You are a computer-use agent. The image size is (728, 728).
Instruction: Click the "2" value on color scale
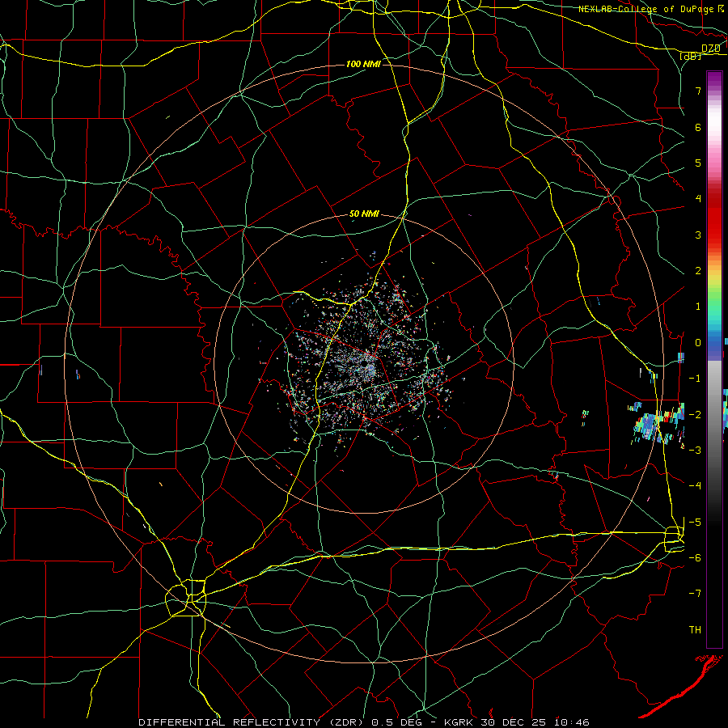point(698,271)
